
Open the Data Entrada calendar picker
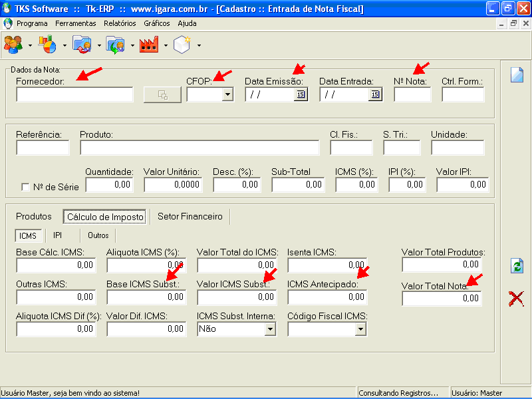pos(374,94)
